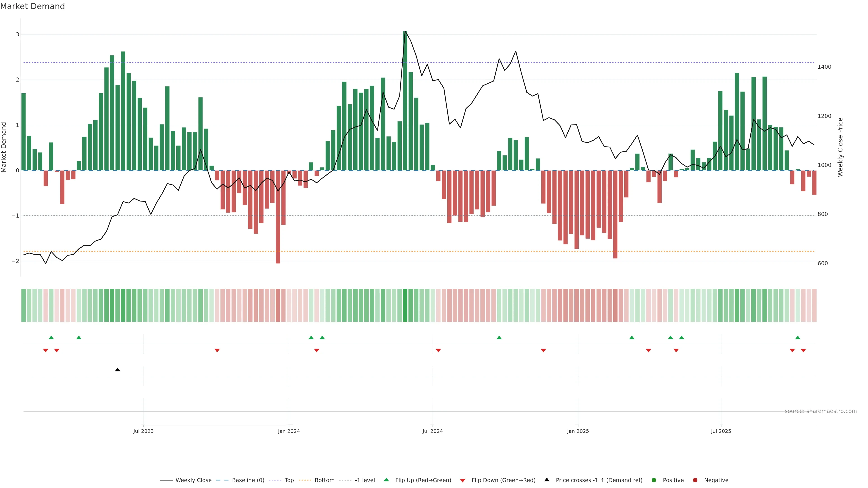Image resolution: width=868 pixels, height=488 pixels.
Task: Click the Market Demand chart title
Action: (x=32, y=6)
